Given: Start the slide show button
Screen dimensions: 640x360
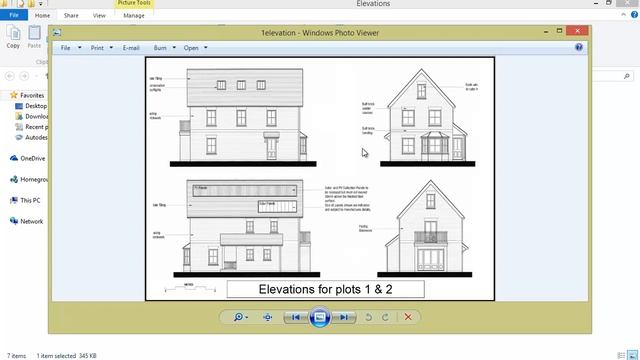Looking at the screenshot, I should pyautogui.click(x=320, y=317).
